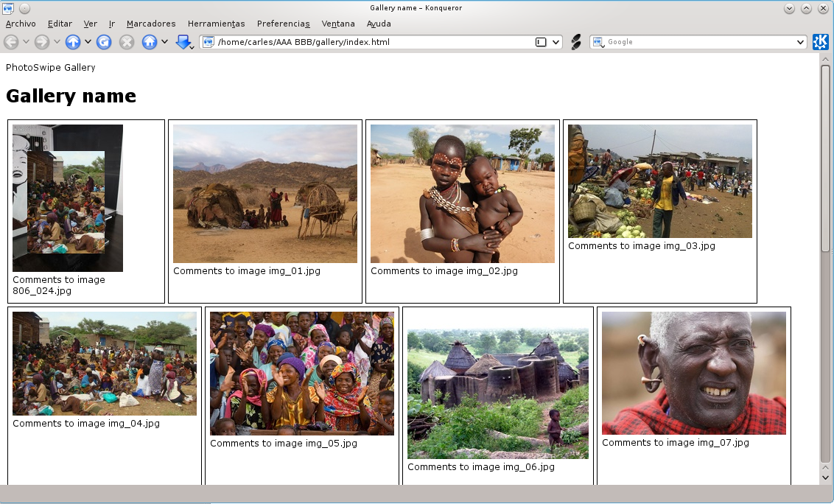This screenshot has height=504, width=834.
Task: Click the Back navigation arrow
Action: tap(11, 42)
